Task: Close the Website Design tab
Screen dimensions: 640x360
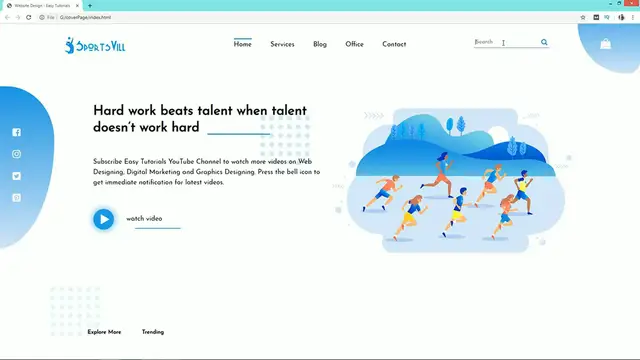Action: click(x=77, y=6)
